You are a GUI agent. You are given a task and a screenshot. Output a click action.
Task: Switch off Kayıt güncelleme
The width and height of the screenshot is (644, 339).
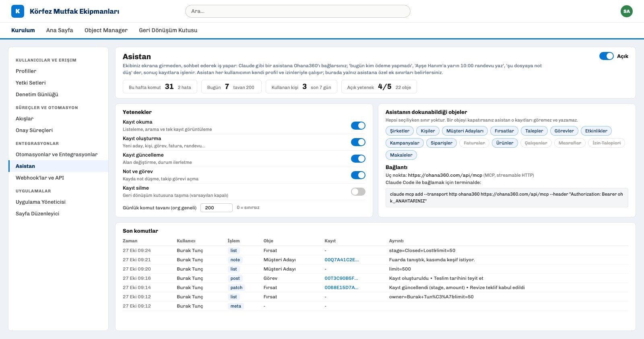click(358, 159)
